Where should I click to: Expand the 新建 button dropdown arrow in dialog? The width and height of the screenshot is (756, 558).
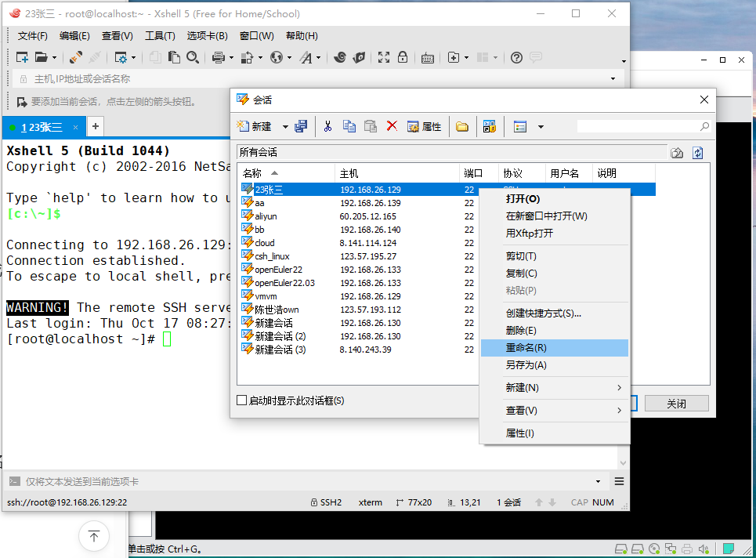[285, 127]
